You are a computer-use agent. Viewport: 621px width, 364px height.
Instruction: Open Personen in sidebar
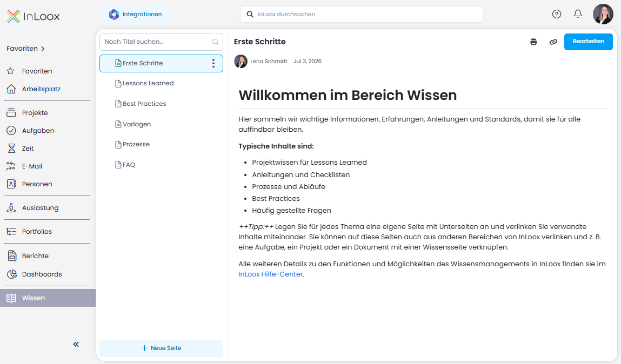[x=48, y=184]
